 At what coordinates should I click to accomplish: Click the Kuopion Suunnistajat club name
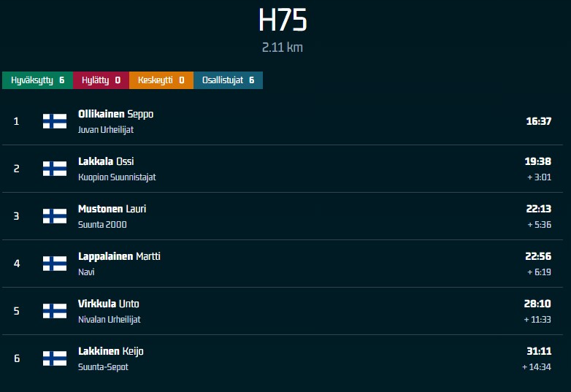coord(117,177)
